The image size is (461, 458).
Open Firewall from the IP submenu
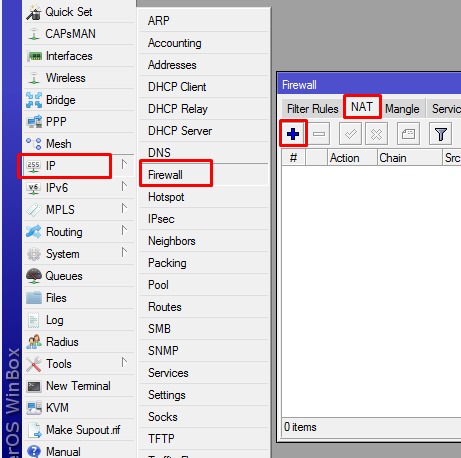(204, 175)
